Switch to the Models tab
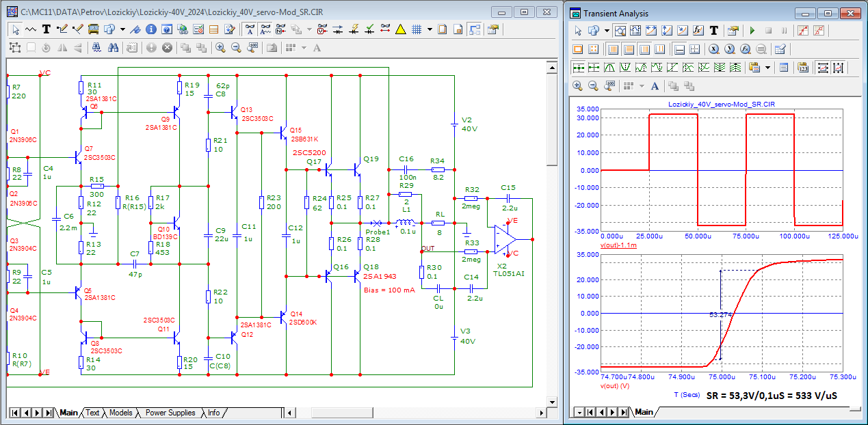The width and height of the screenshot is (868, 425). tap(120, 413)
